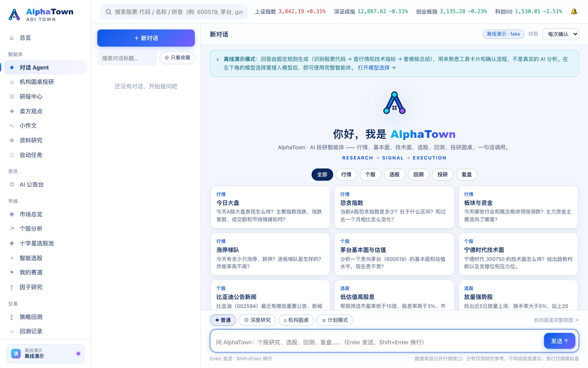Click the 搜索对话标题 search box
Image resolution: width=588 pixels, height=368 pixels.
point(127,58)
